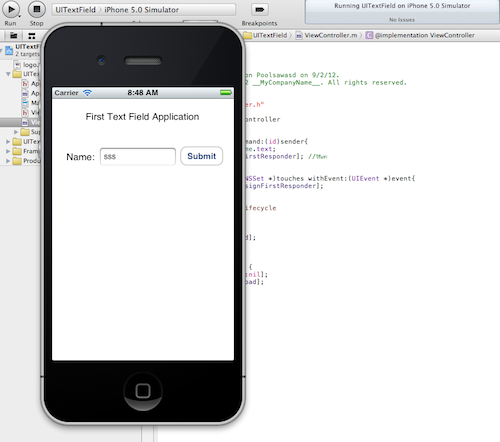500x442 pixels.
Task: Open the MainStoryboard file
Action: coord(31,103)
